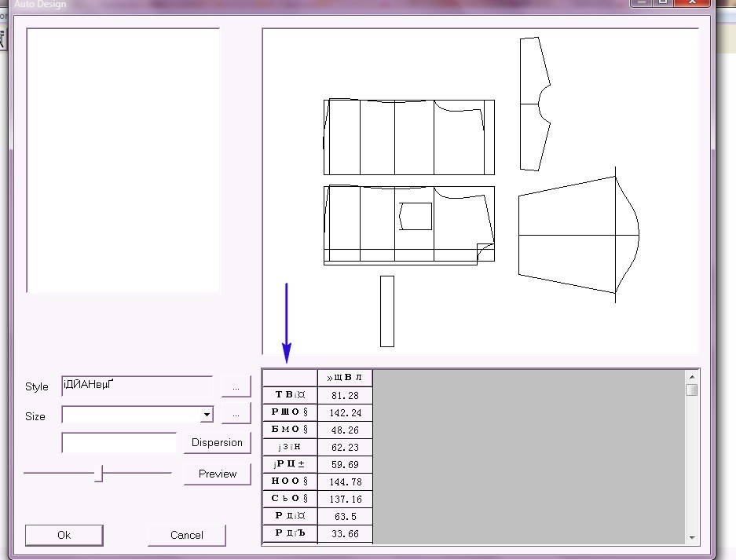Click the row header left of 62.23

pyautogui.click(x=290, y=448)
